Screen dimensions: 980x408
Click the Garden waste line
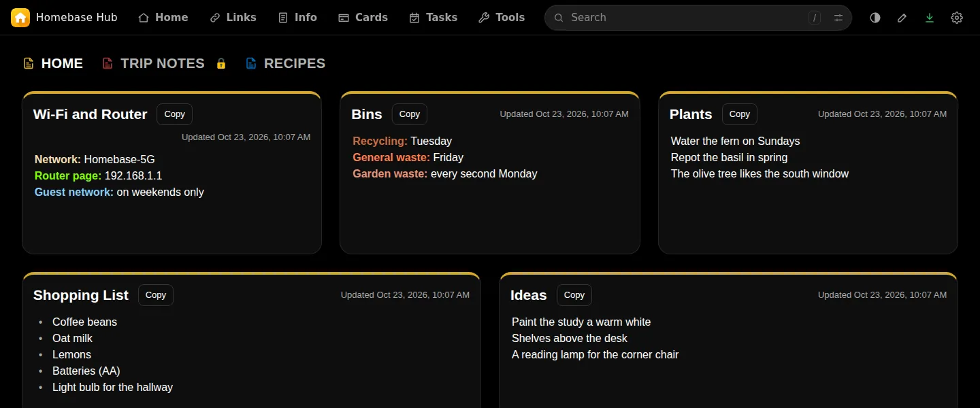(x=445, y=174)
